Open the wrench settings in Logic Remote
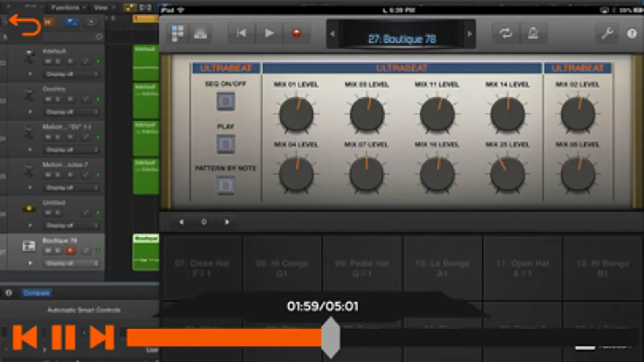 (607, 33)
